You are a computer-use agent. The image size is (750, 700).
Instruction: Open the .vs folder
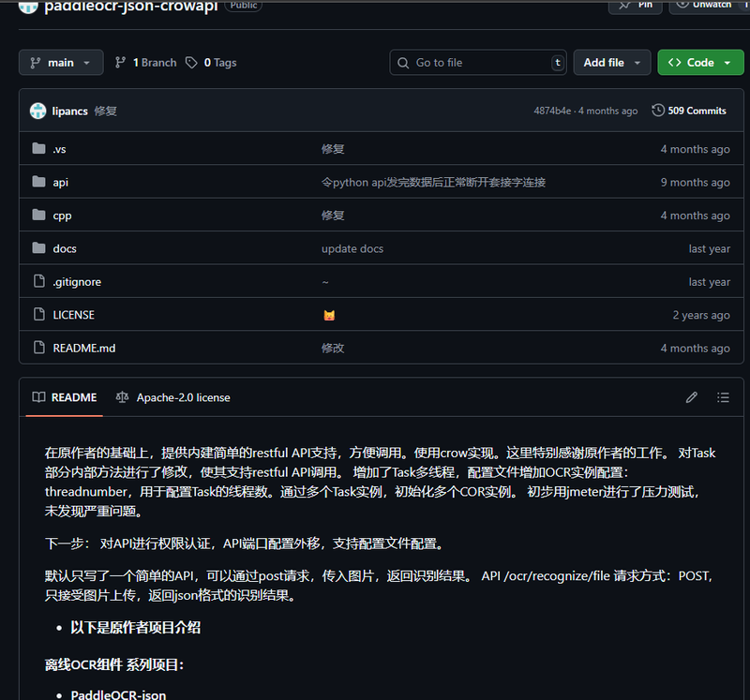(x=59, y=149)
